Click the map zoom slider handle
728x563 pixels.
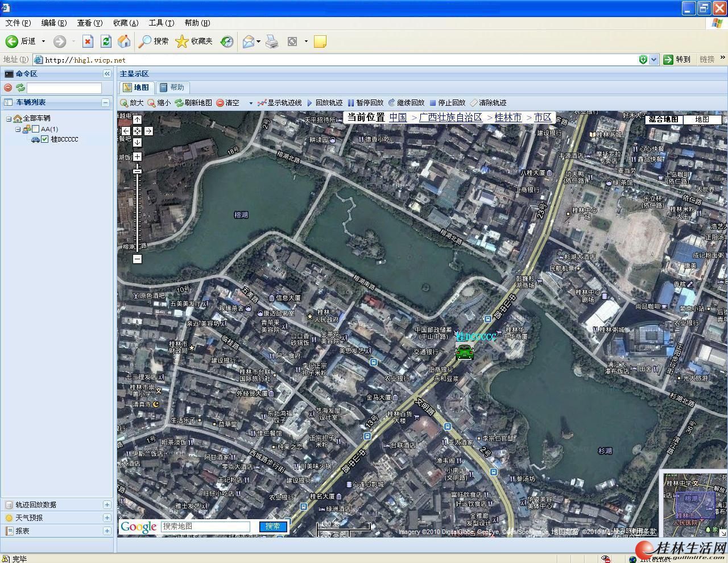[x=137, y=171]
